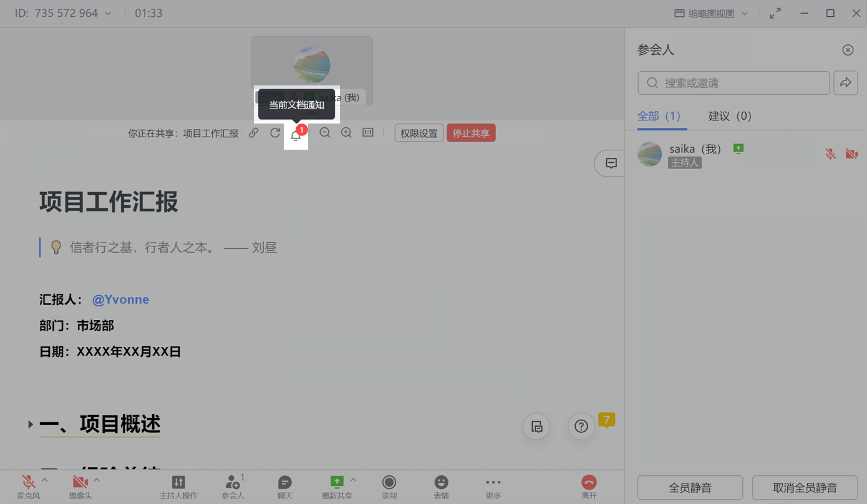Turn on the camera in bottom toolbar

coord(80,487)
